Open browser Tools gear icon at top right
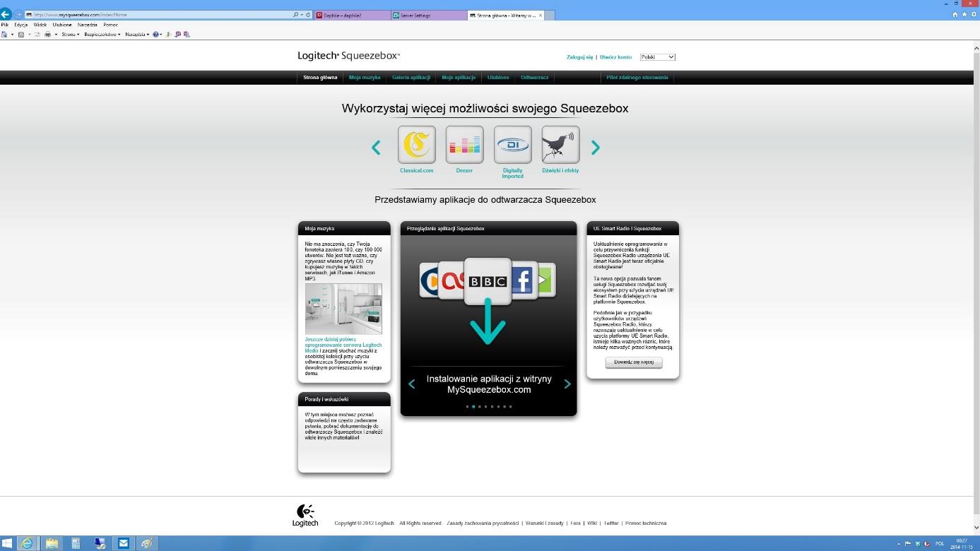This screenshot has width=980, height=551. coord(974,14)
